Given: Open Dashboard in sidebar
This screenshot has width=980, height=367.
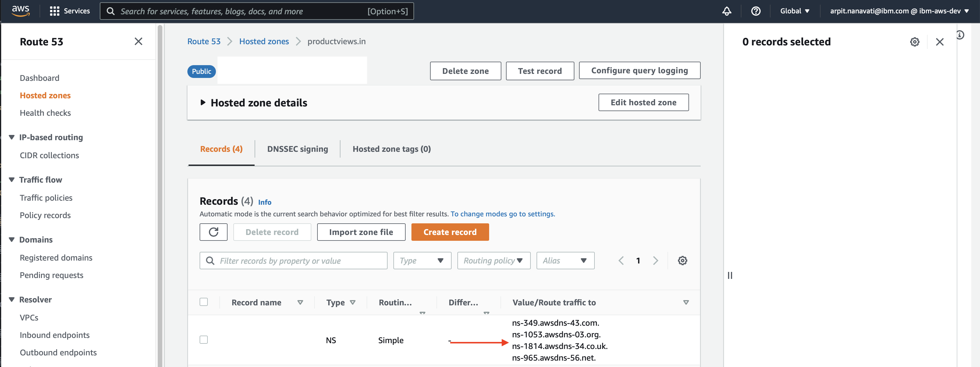Looking at the screenshot, I should (40, 78).
